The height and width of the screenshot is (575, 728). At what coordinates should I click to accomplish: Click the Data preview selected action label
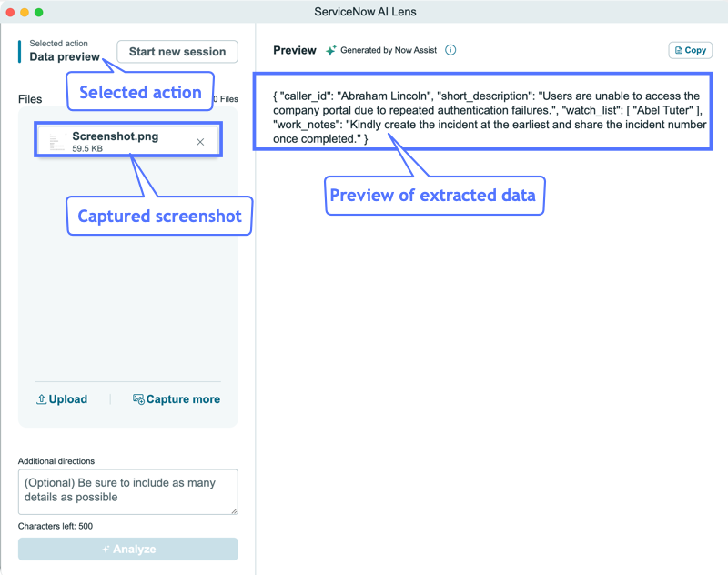(65, 56)
